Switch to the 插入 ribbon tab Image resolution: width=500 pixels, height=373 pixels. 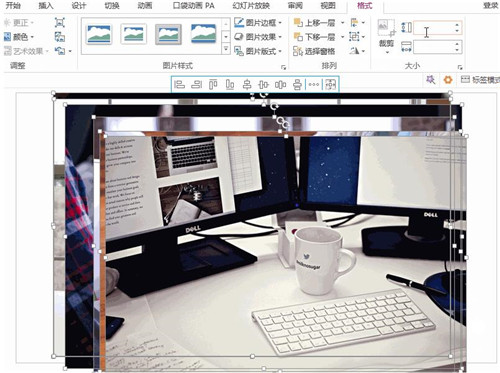(x=46, y=6)
